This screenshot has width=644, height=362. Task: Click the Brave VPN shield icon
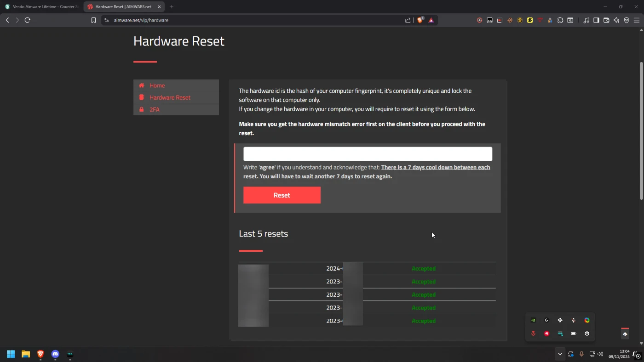(627, 20)
